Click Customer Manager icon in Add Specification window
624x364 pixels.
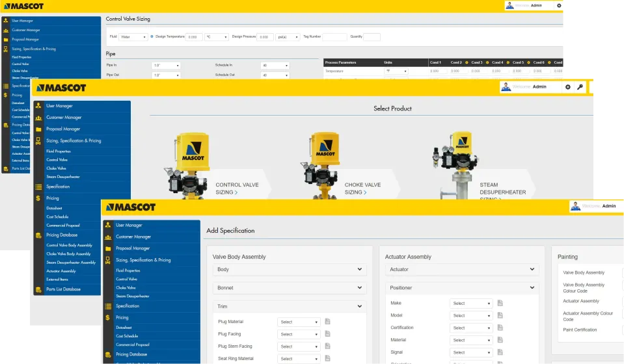(x=108, y=237)
